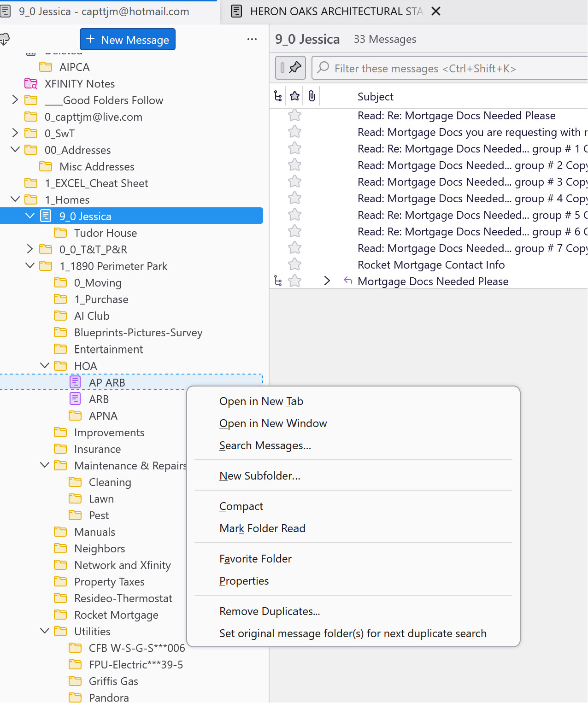Sort by the attachment paperclip column icon
The image size is (588, 703).
[312, 96]
